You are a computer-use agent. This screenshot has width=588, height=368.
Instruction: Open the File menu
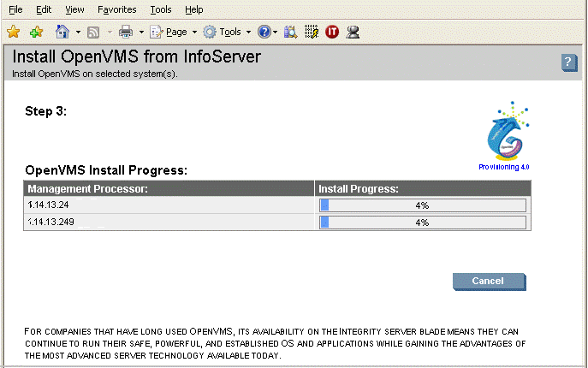15,9
